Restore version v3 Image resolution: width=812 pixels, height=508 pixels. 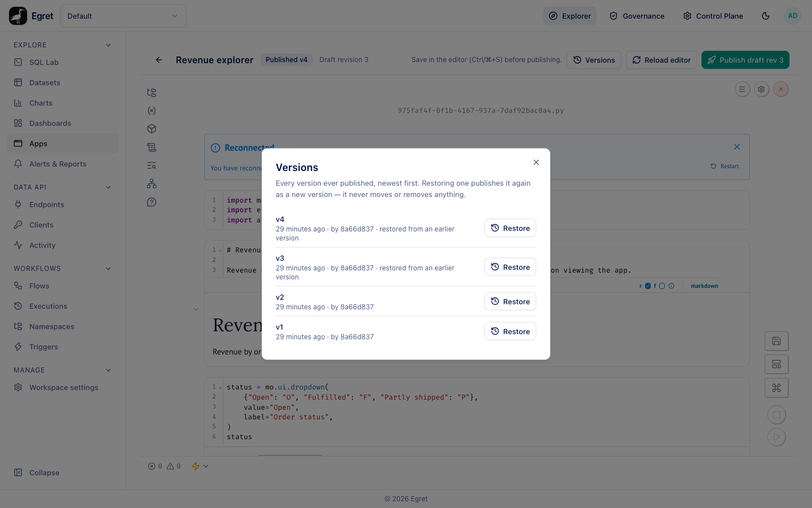click(510, 267)
